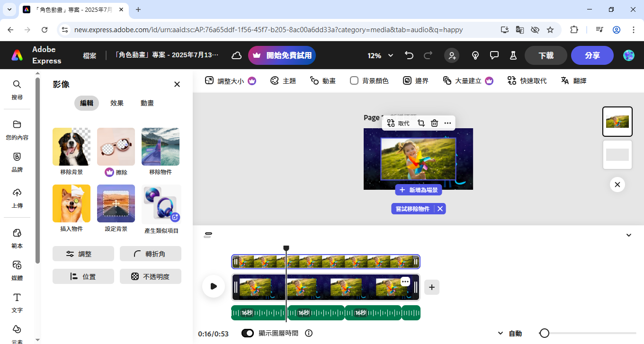Open the Upload panel in sidebar
The image size is (644, 344).
pyautogui.click(x=17, y=198)
